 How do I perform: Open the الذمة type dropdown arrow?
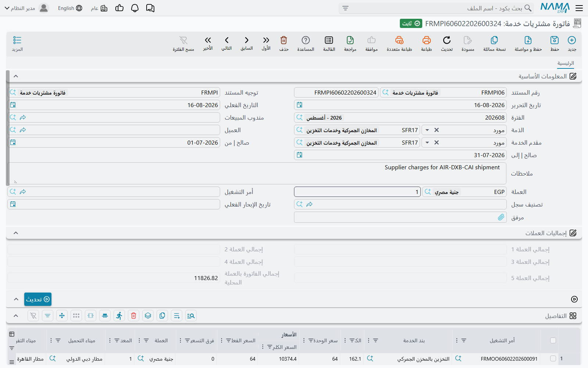click(427, 130)
